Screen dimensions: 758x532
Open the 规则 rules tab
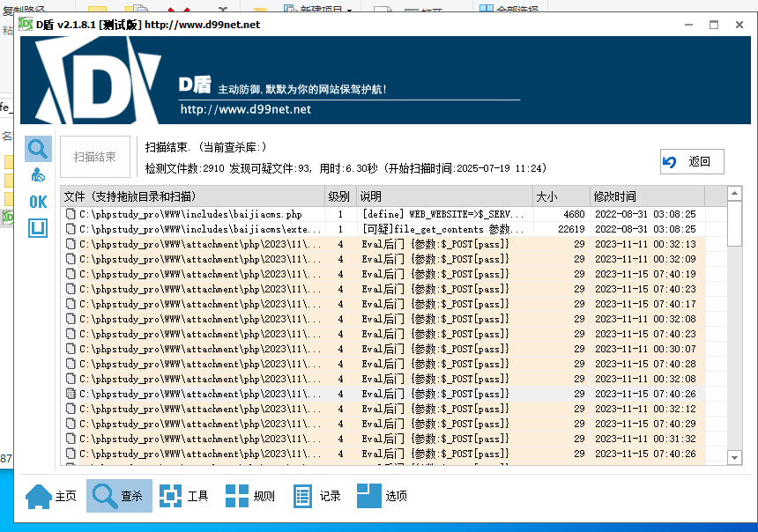(x=250, y=496)
